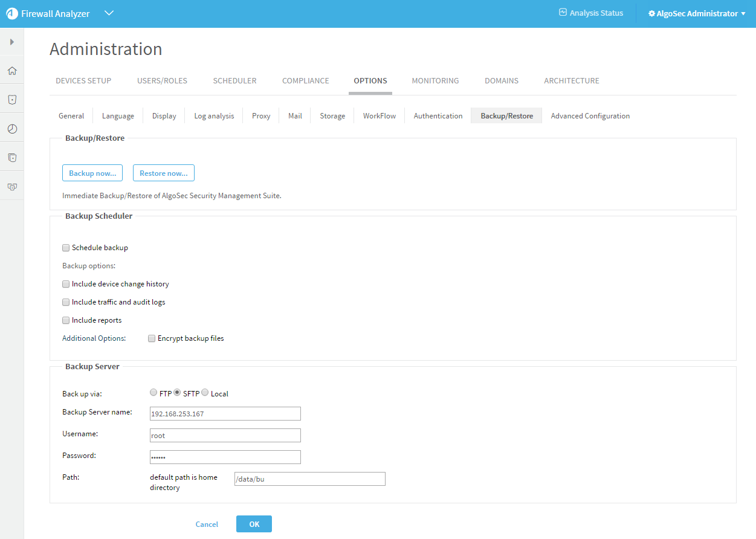
Task: Open the AlgoSec Administrator dropdown arrow
Action: pyautogui.click(x=743, y=14)
